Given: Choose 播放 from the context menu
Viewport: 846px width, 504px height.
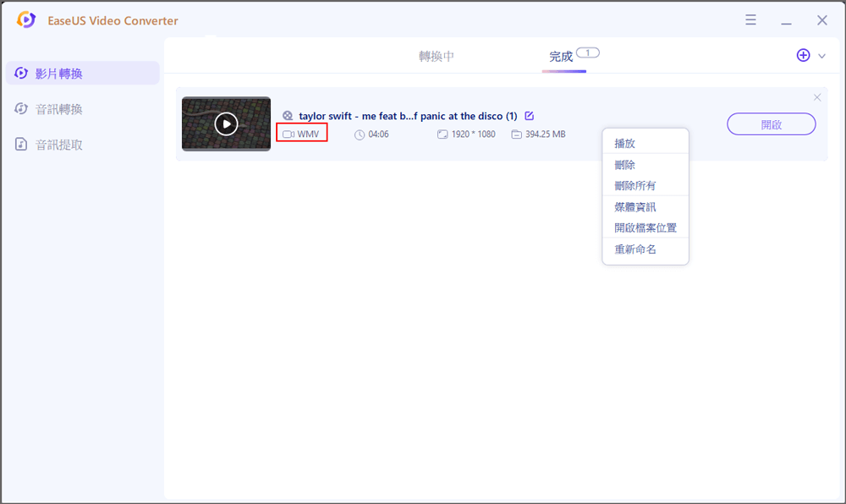Looking at the screenshot, I should tap(645, 144).
